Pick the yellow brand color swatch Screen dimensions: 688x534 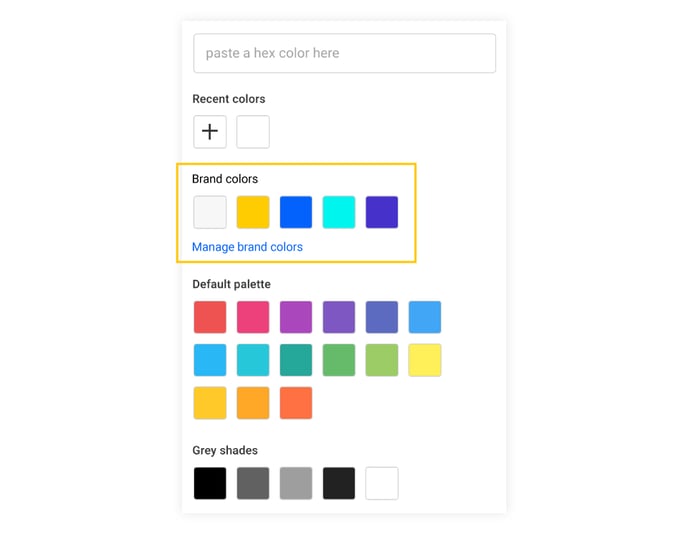253,212
